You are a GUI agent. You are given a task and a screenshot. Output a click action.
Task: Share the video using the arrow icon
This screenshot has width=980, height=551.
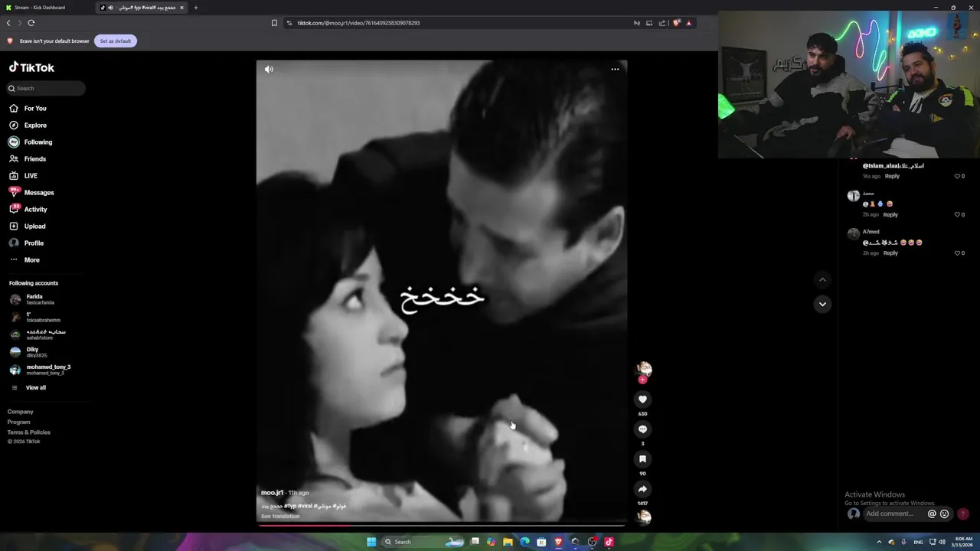pos(642,489)
